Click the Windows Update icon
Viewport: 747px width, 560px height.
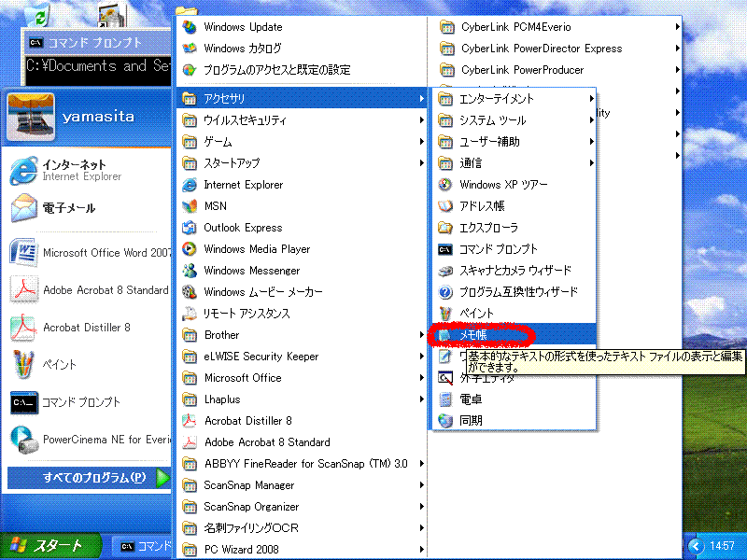click(190, 27)
